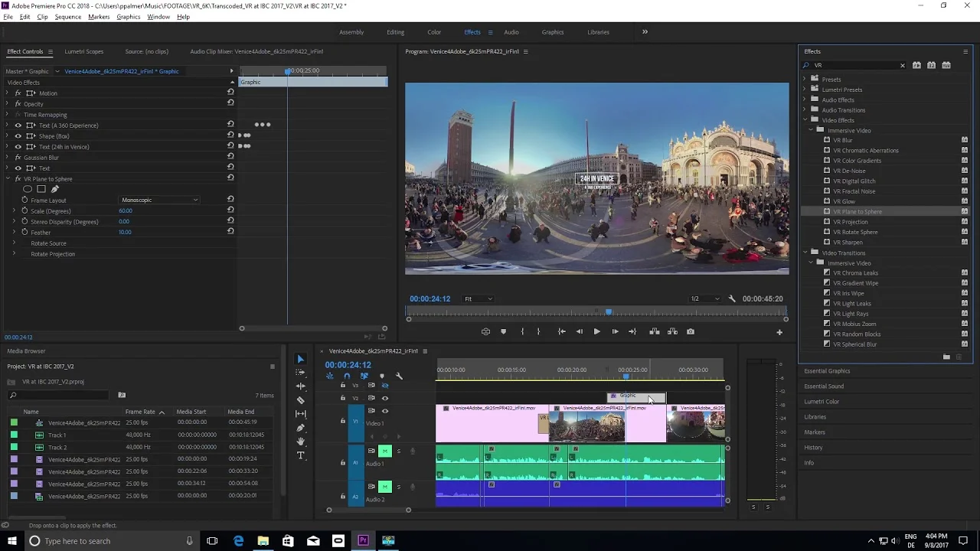Image resolution: width=980 pixels, height=551 pixels.
Task: Select the Hand tool
Action: (x=301, y=440)
